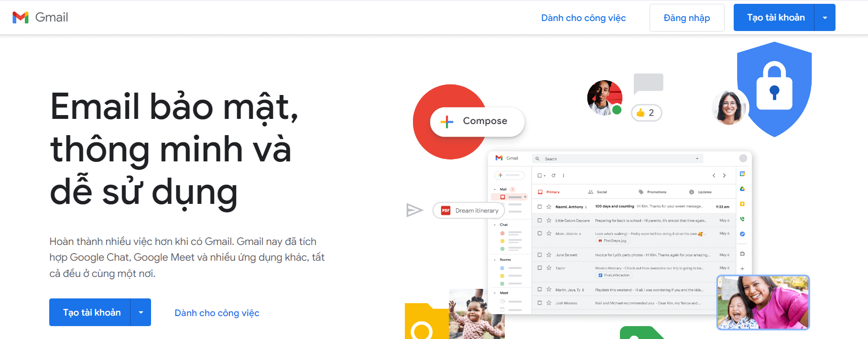The width and height of the screenshot is (868, 339).
Task: Click the headline Email bảo mật, thông minh
Action: [x=174, y=148]
